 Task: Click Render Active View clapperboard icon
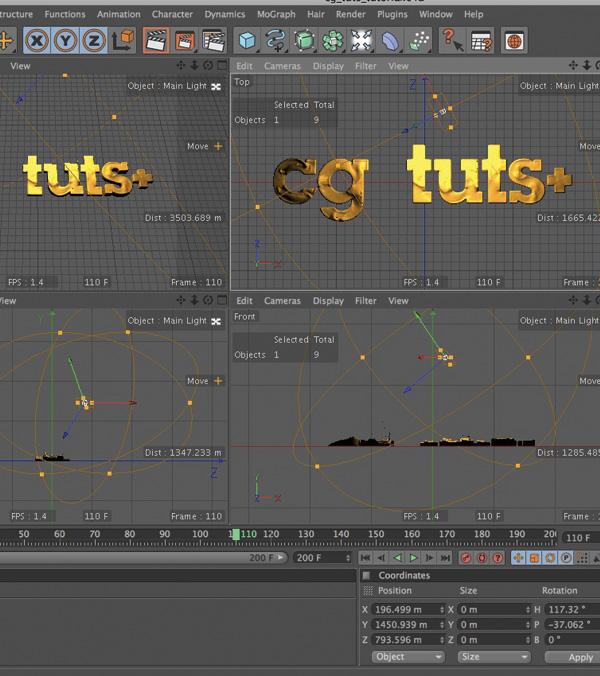[x=156, y=41]
